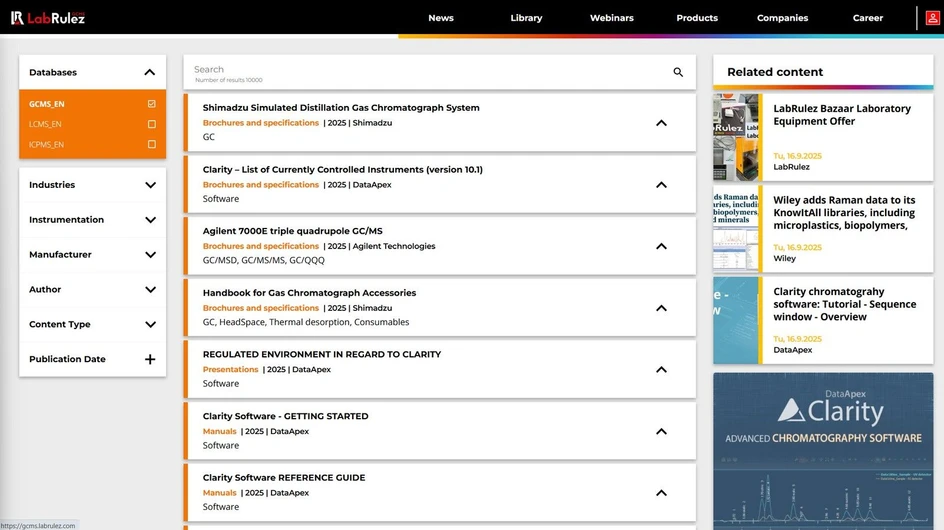Screen dimensions: 944x530
Task: Uncheck the GCMS_EN database checkbox
Action: [x=151, y=104]
